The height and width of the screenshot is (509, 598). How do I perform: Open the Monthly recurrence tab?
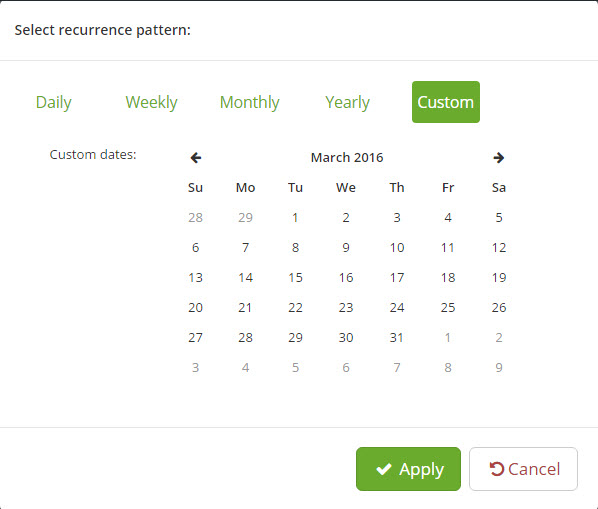coord(250,102)
